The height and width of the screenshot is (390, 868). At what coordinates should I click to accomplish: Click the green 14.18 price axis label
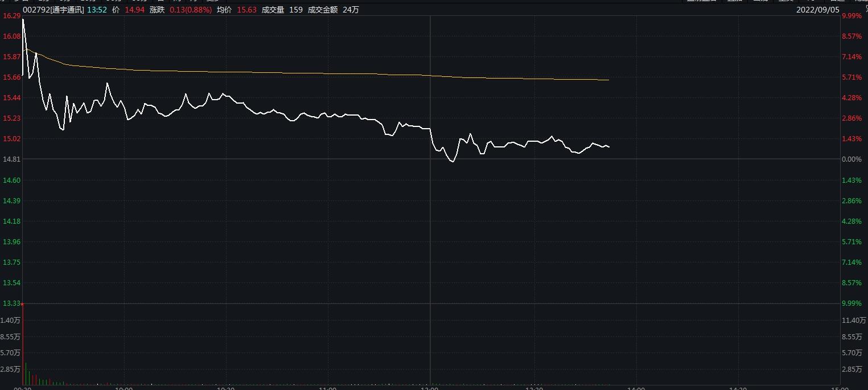11,221
